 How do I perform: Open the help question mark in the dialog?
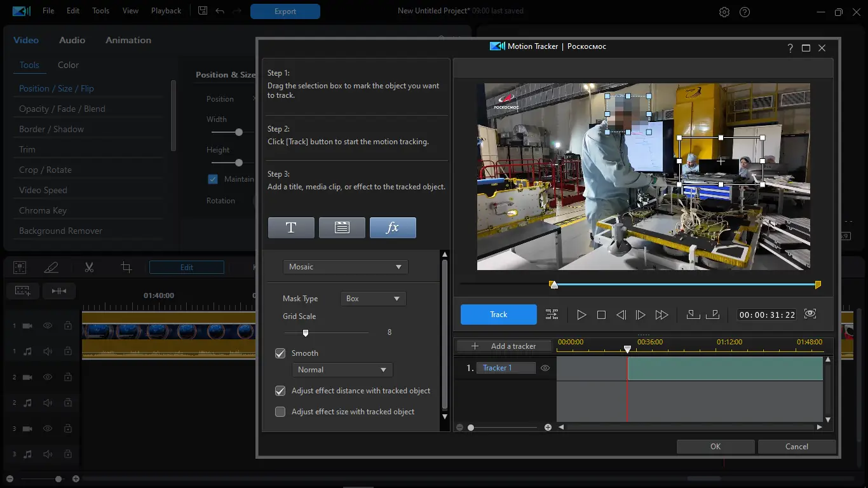tap(790, 48)
